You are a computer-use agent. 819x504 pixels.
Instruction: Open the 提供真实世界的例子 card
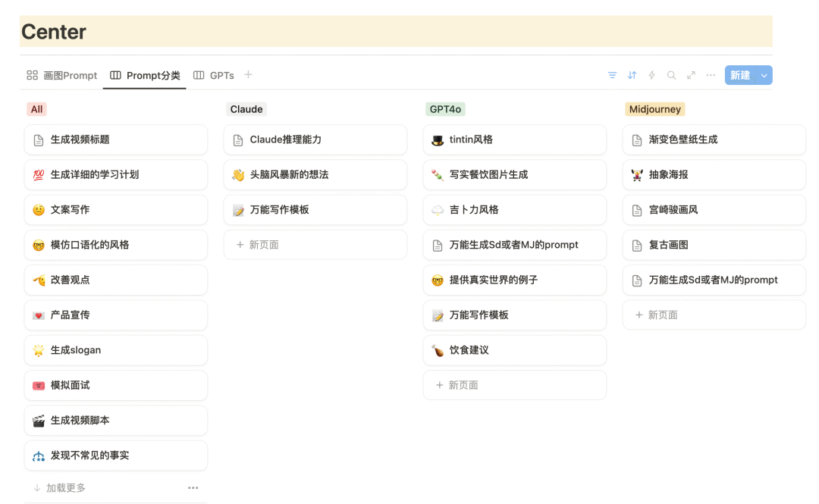[x=515, y=280]
